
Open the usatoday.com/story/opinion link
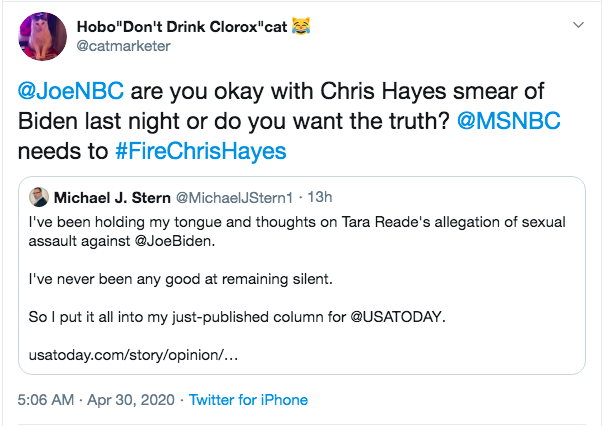133,354
